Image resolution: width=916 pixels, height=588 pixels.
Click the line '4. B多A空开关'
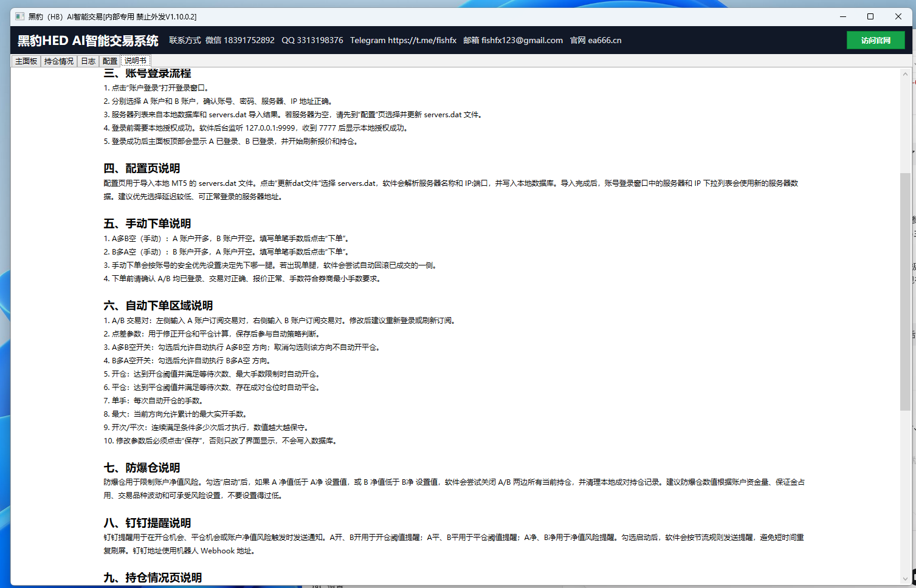(187, 361)
